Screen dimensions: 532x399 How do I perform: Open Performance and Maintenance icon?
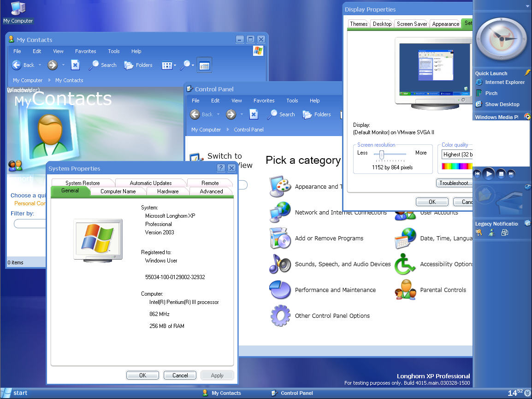280,290
